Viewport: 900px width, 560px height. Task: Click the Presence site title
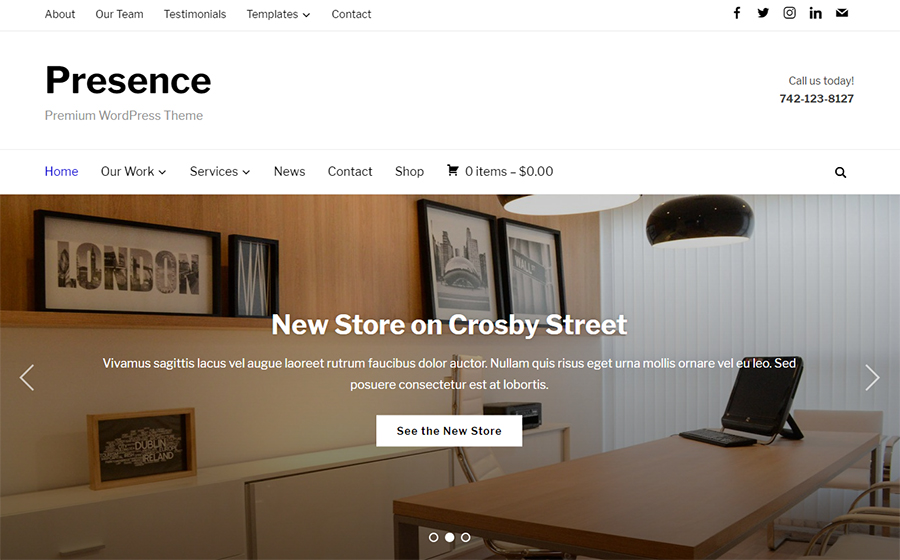128,80
